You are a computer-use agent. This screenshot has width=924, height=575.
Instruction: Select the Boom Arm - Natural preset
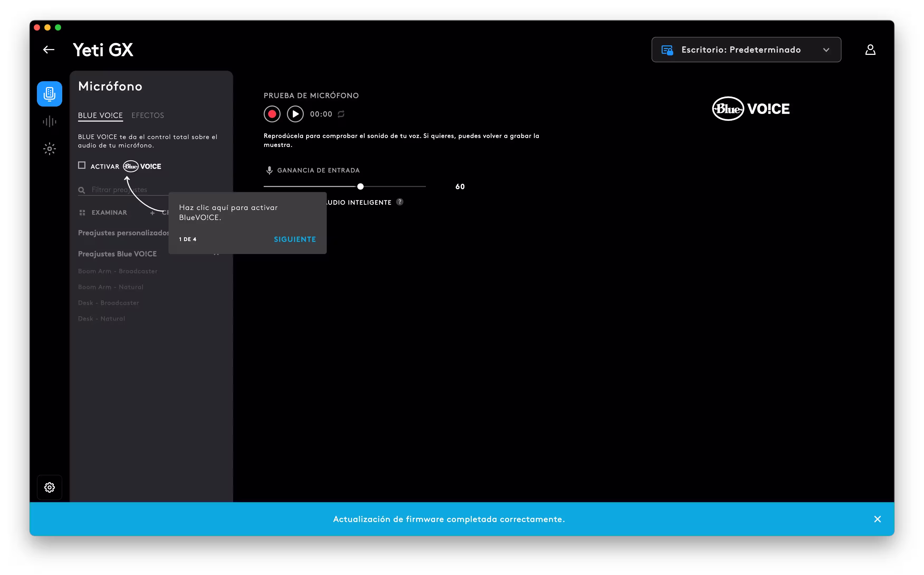click(x=110, y=287)
